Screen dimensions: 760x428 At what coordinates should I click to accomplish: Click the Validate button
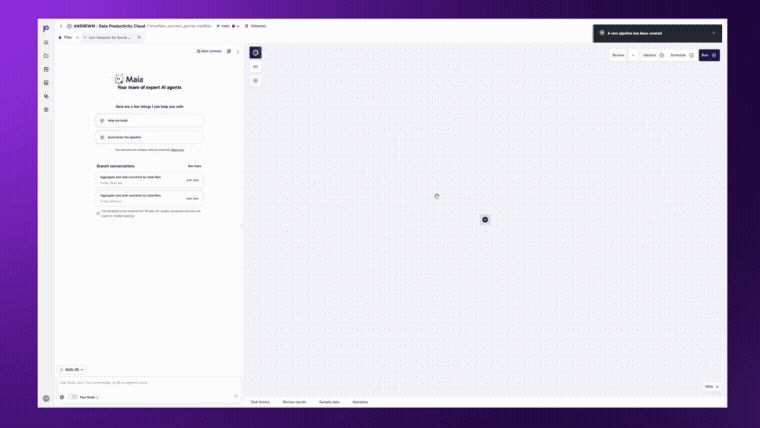click(x=653, y=55)
